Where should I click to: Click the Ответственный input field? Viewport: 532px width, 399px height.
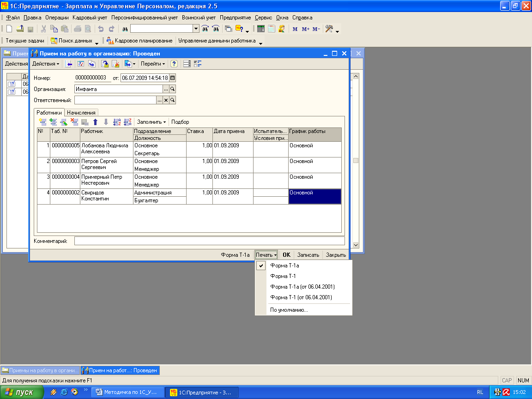coord(115,100)
